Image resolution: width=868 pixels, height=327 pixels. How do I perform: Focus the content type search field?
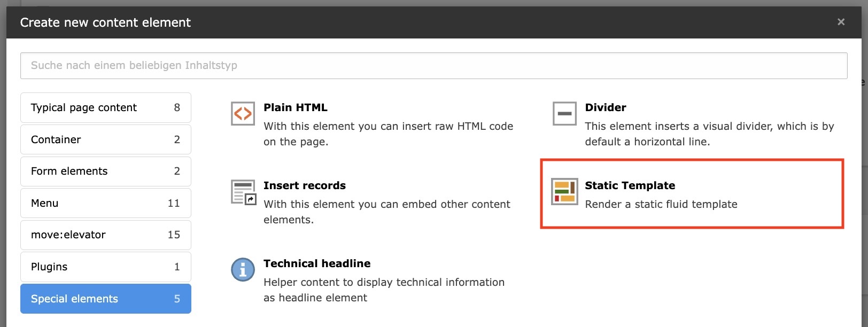click(x=433, y=66)
